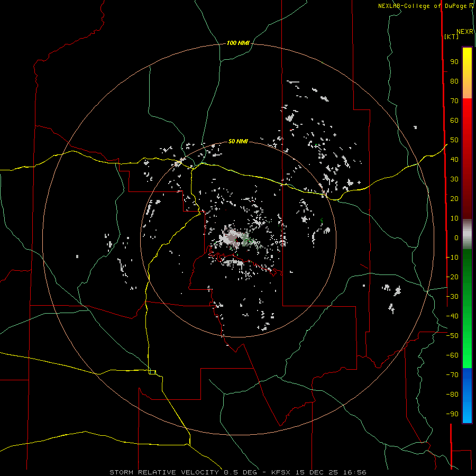Screen dimensions: 476x476
Task: Click the 70 value on the velocity scale
Action: pos(454,101)
